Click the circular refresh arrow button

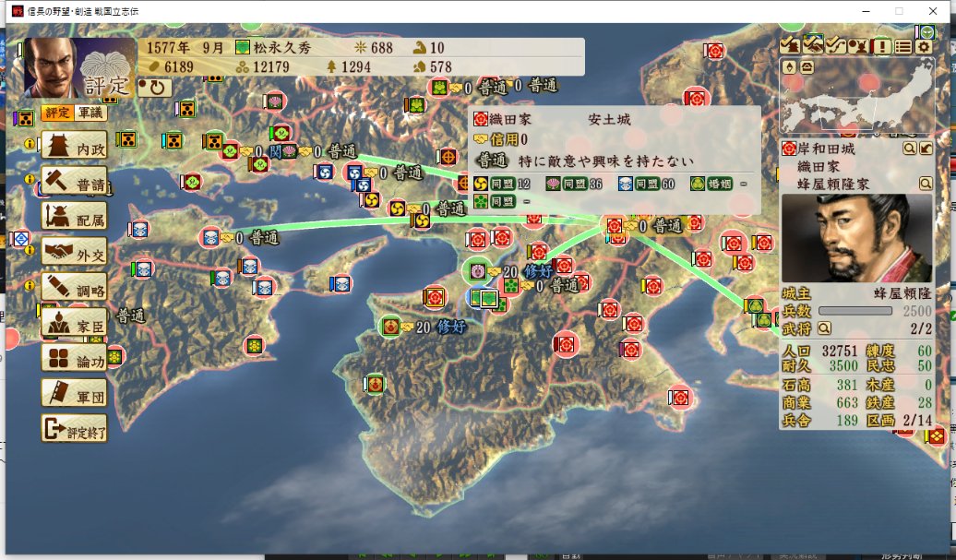155,88
